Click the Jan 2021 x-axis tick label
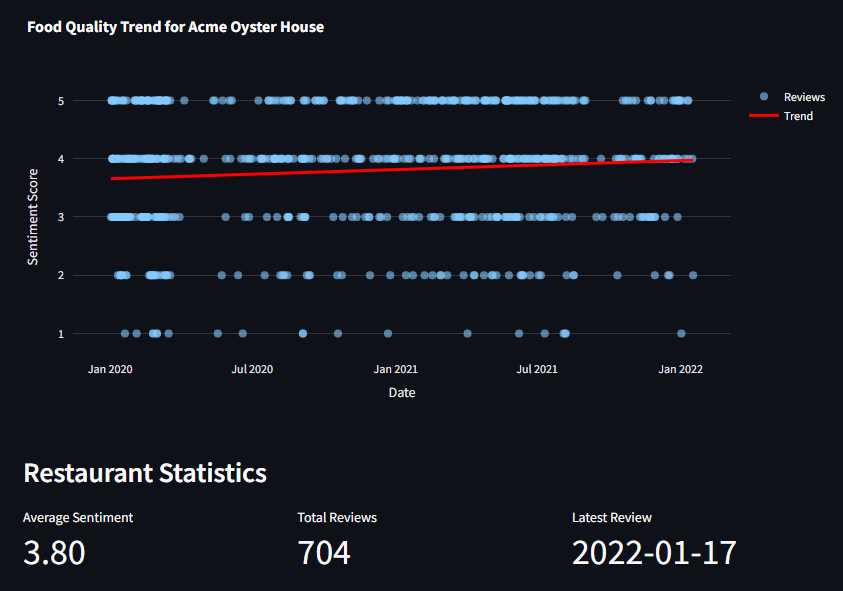Image resolution: width=843 pixels, height=591 pixels. click(396, 369)
